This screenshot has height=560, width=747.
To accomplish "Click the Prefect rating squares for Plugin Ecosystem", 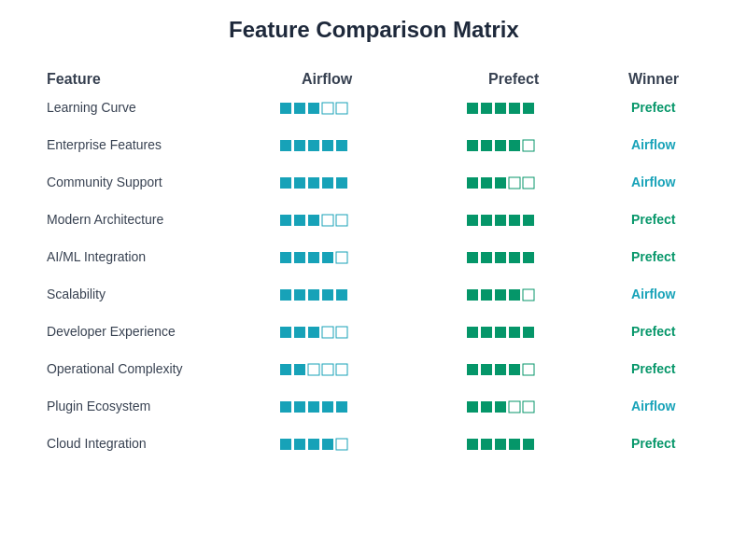I will coord(500,407).
